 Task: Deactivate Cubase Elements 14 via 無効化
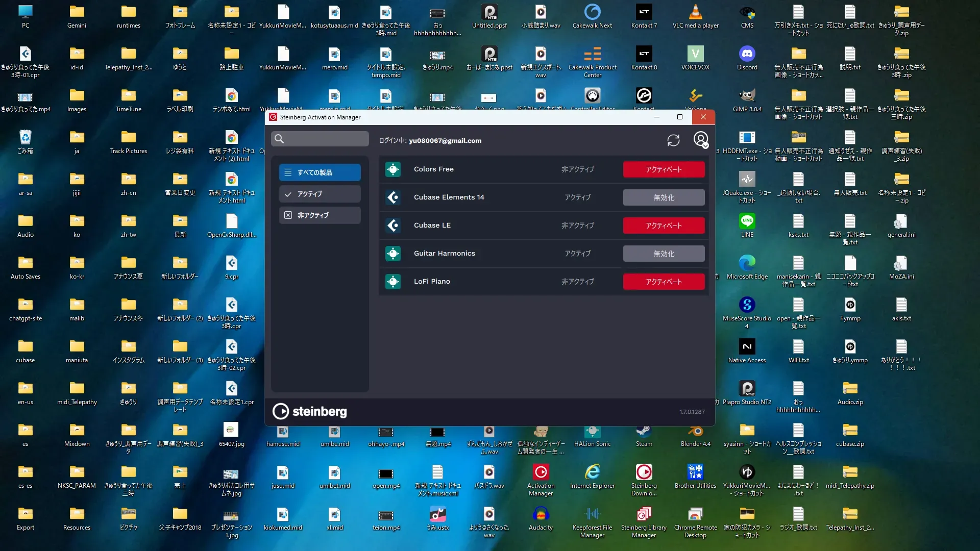[x=664, y=197]
